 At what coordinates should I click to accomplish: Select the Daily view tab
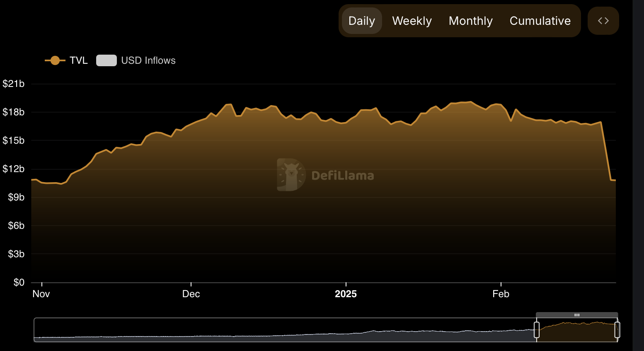point(361,21)
